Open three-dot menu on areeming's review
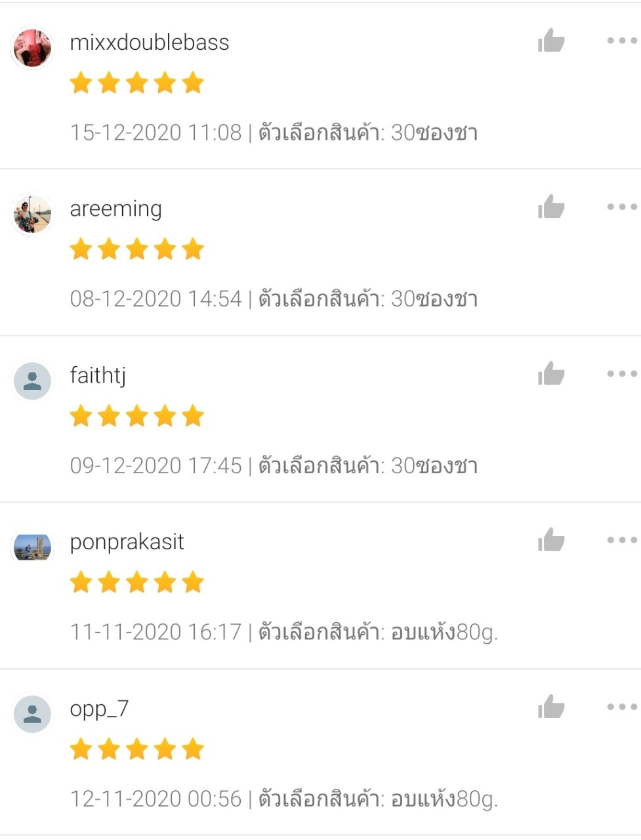This screenshot has width=641, height=840. [621, 207]
